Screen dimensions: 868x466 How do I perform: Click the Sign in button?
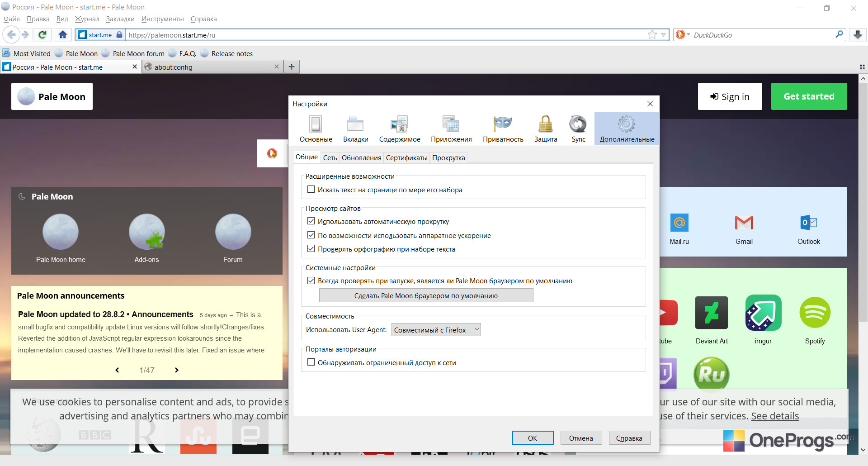click(x=730, y=96)
